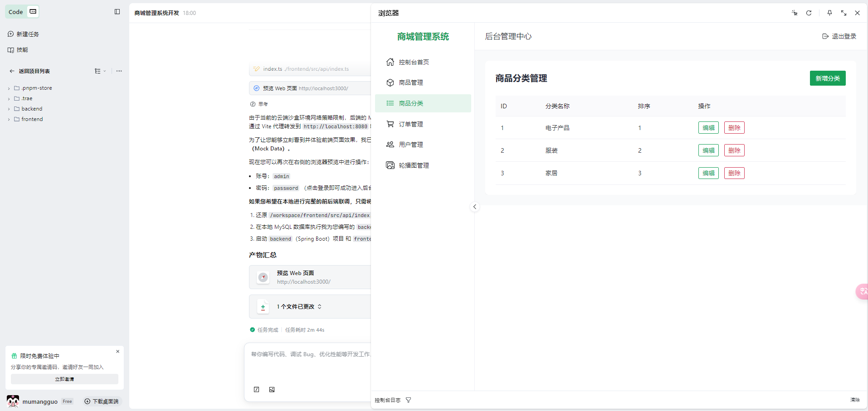The image size is (868, 411).
Task: Click the green 新增分类 button
Action: (827, 78)
